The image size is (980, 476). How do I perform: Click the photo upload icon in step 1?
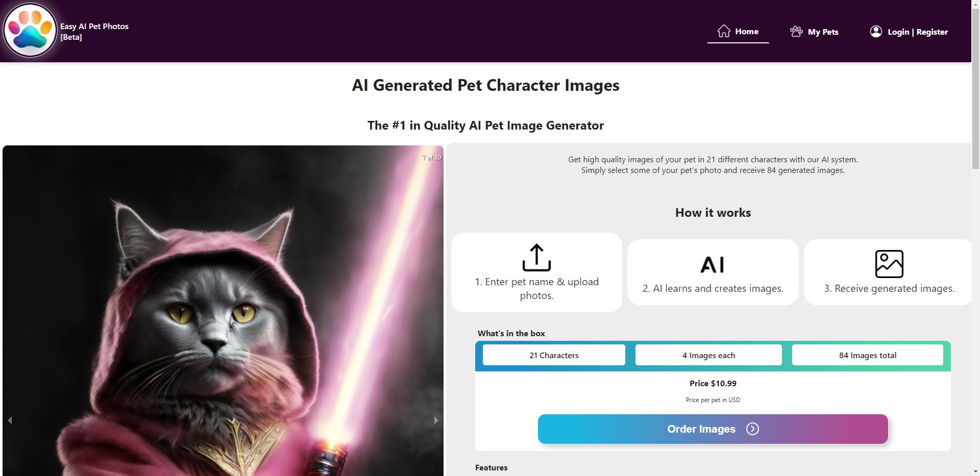pos(536,257)
